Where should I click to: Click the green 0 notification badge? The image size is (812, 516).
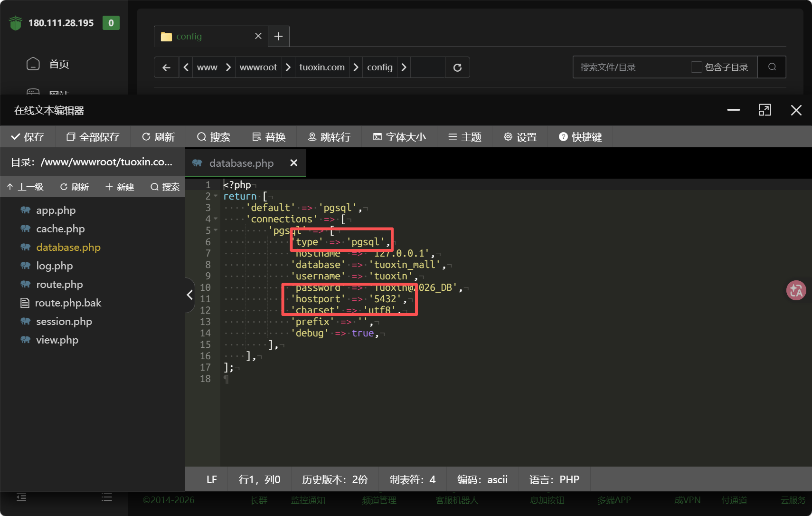[111, 23]
